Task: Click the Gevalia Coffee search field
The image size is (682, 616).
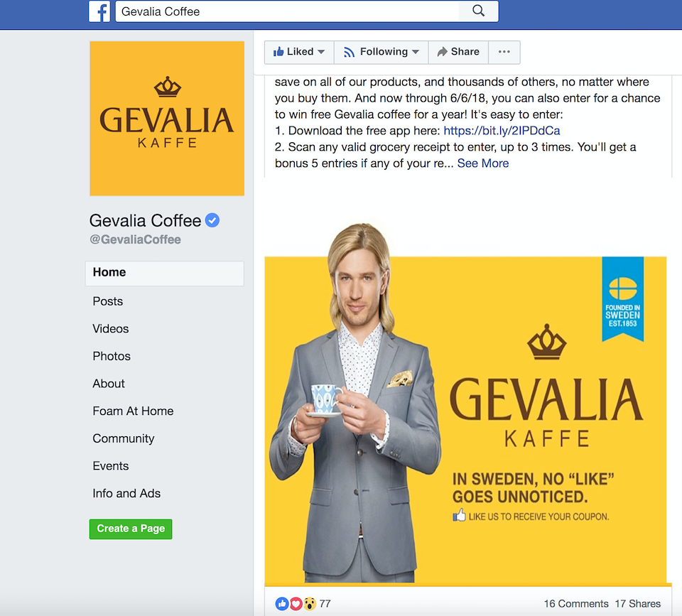Action: pos(287,11)
